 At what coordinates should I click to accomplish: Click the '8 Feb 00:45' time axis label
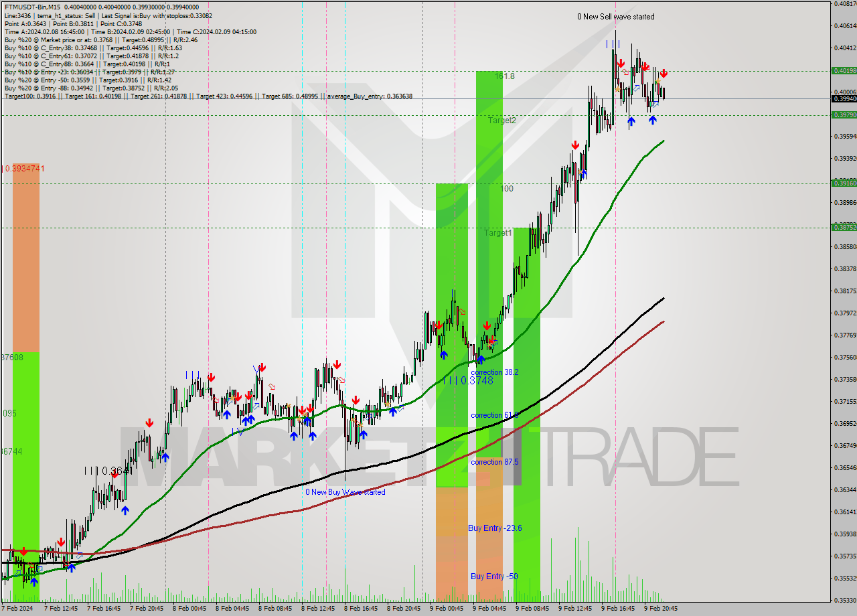tap(189, 609)
